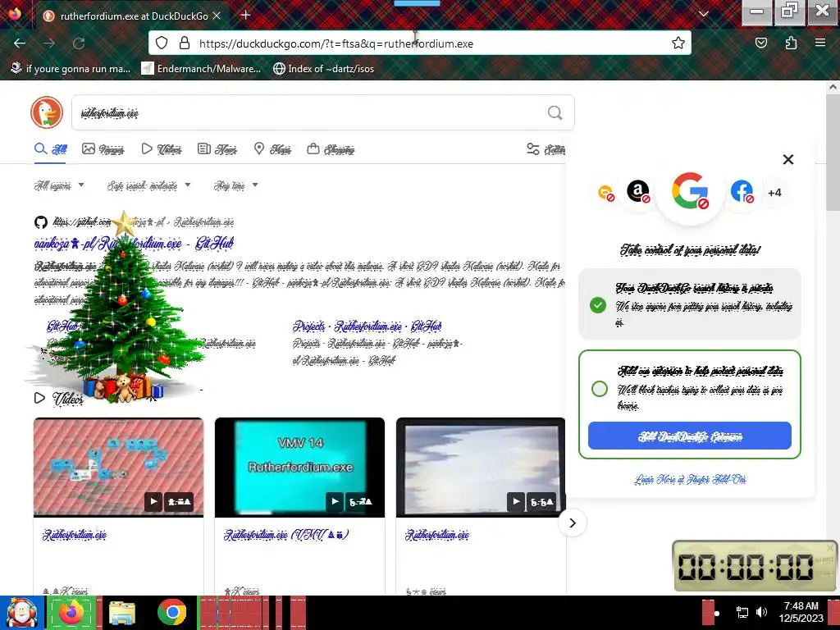Close the DuckDuckGo privacy popup
This screenshot has width=840, height=630.
pos(788,160)
